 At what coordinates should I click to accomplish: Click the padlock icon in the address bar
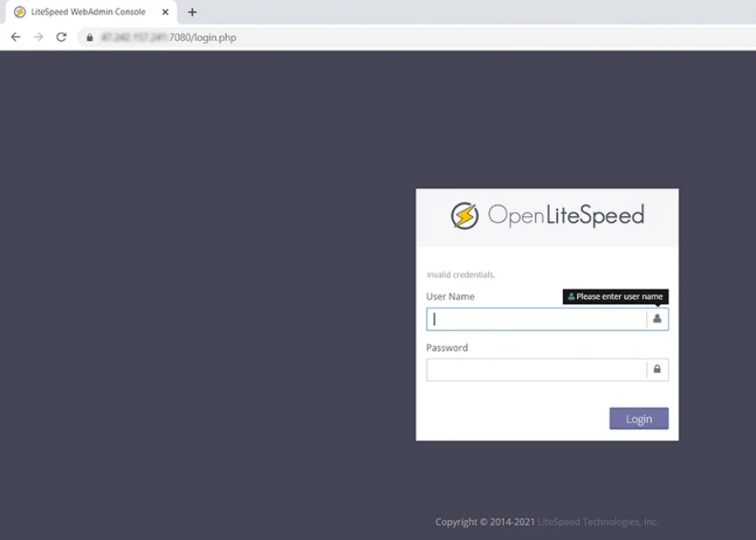pyautogui.click(x=89, y=38)
